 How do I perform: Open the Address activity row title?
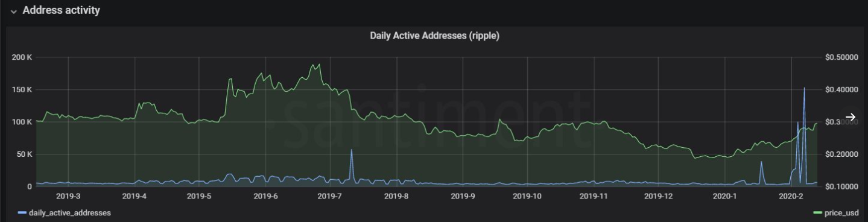[x=61, y=11]
